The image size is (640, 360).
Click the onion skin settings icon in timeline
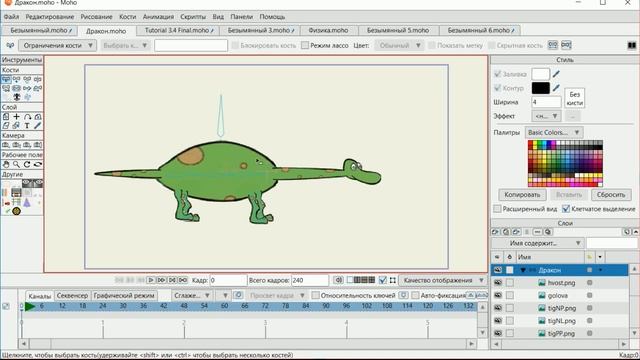tap(238, 295)
